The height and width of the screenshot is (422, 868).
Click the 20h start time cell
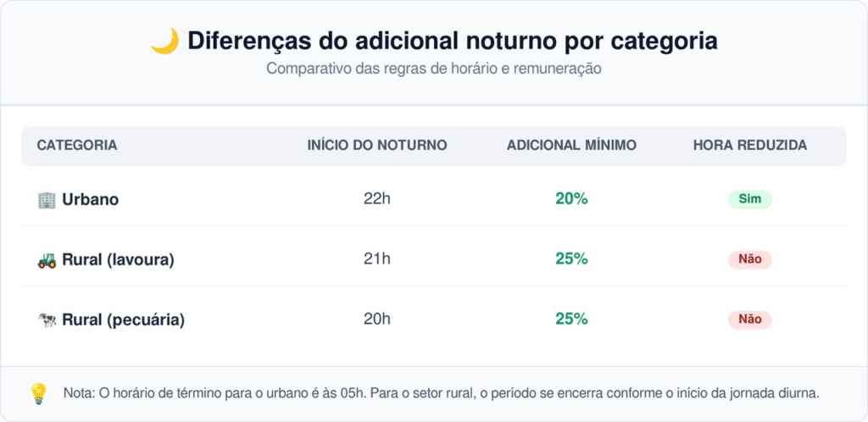click(377, 319)
